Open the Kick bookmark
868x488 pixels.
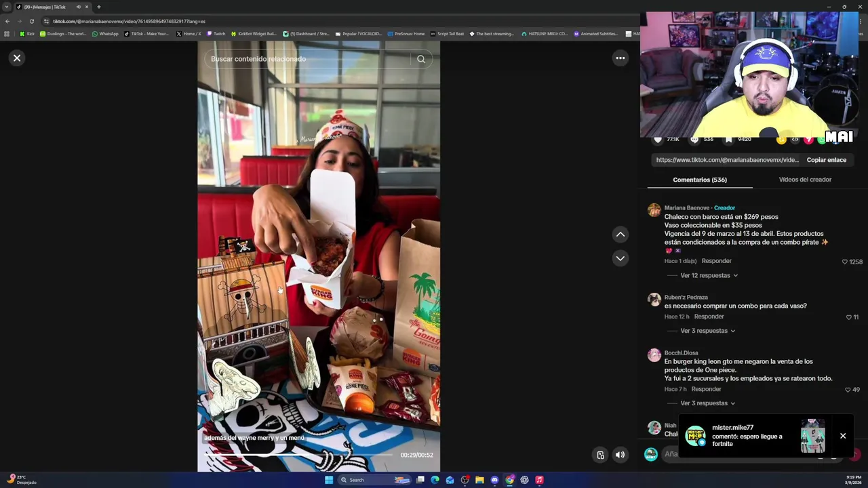(27, 34)
